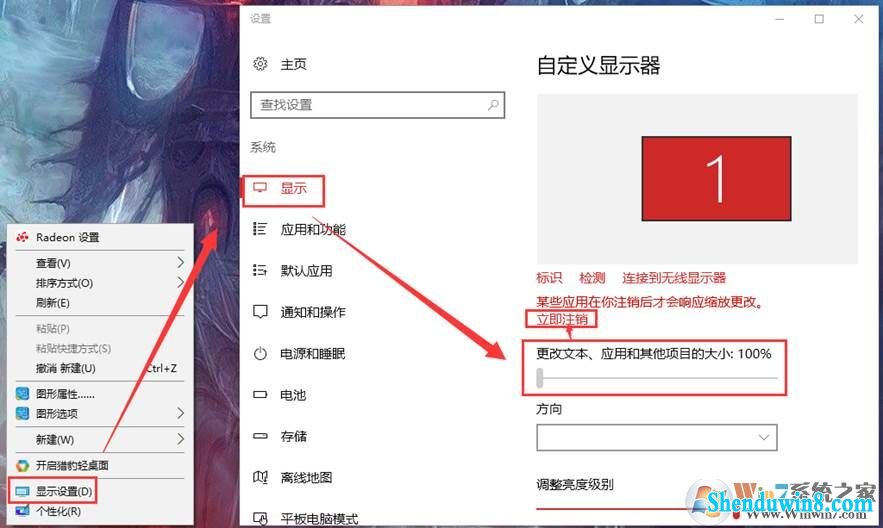This screenshot has width=883, height=528.
Task: Click the Home gear icon
Action: coord(260,64)
